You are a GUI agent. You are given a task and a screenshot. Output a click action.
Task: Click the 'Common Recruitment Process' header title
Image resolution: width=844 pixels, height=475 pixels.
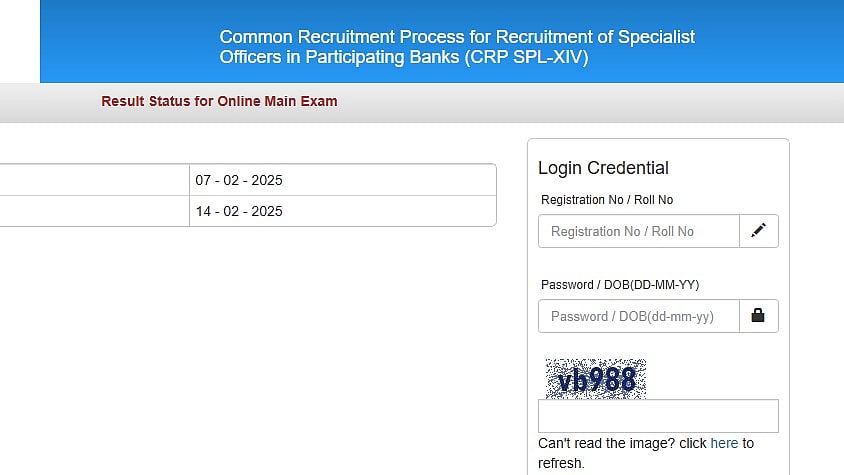click(x=457, y=37)
